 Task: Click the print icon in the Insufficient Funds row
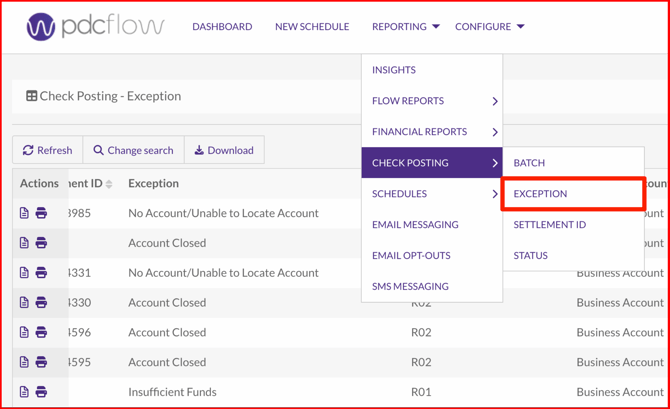tap(41, 392)
